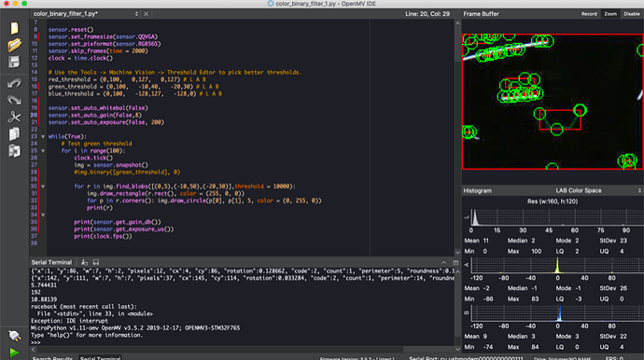The width and height of the screenshot is (644, 360).
Task: Collapse the for loop fold arrow on line 25
Action: point(43,151)
